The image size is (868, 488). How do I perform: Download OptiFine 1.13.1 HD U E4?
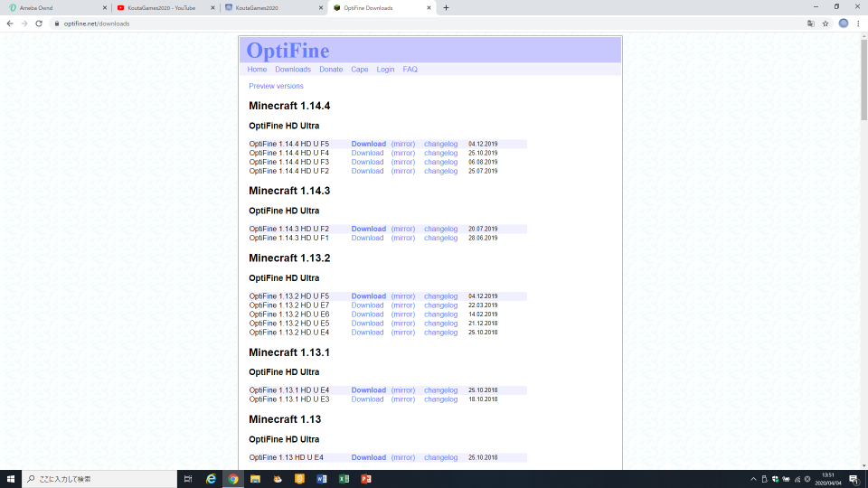(x=369, y=390)
